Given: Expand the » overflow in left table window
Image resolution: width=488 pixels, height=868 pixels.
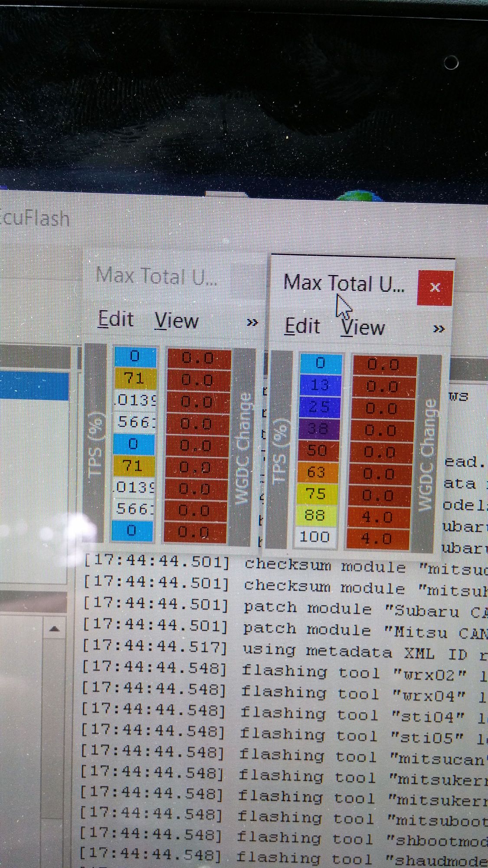Looking at the screenshot, I should tap(252, 322).
